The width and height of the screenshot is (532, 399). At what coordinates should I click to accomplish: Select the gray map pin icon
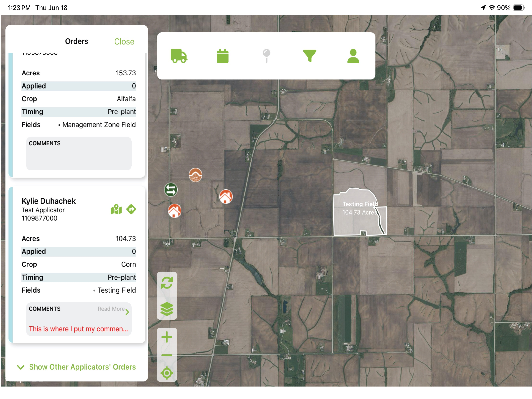point(266,56)
